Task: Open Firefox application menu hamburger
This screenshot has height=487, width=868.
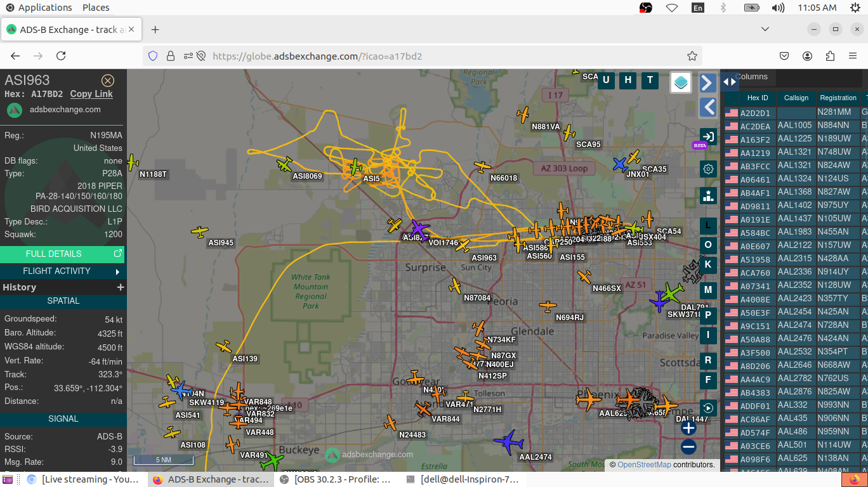Action: pyautogui.click(x=853, y=56)
